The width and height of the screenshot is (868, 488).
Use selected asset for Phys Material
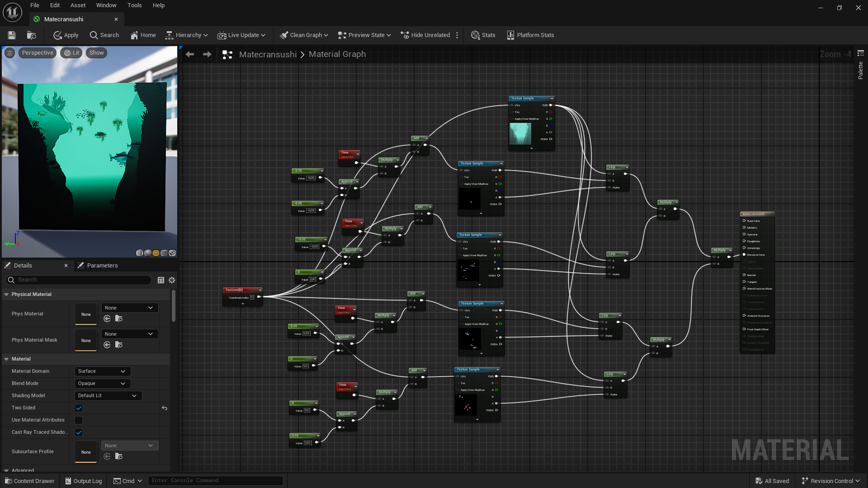point(107,319)
